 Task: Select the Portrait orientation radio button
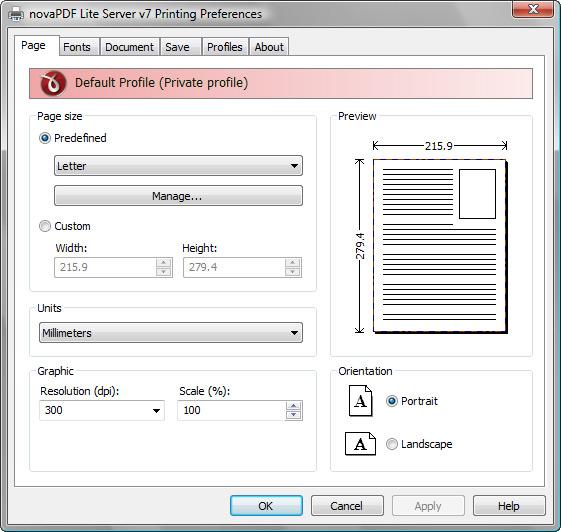391,401
